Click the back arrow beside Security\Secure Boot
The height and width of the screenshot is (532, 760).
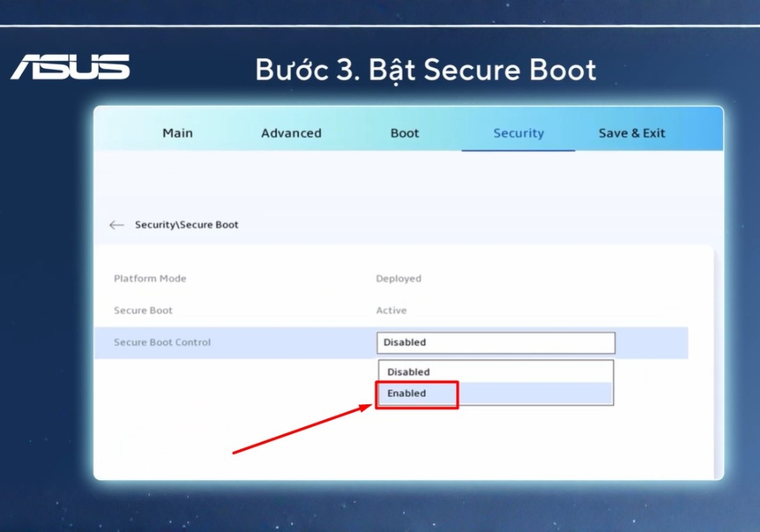point(116,225)
